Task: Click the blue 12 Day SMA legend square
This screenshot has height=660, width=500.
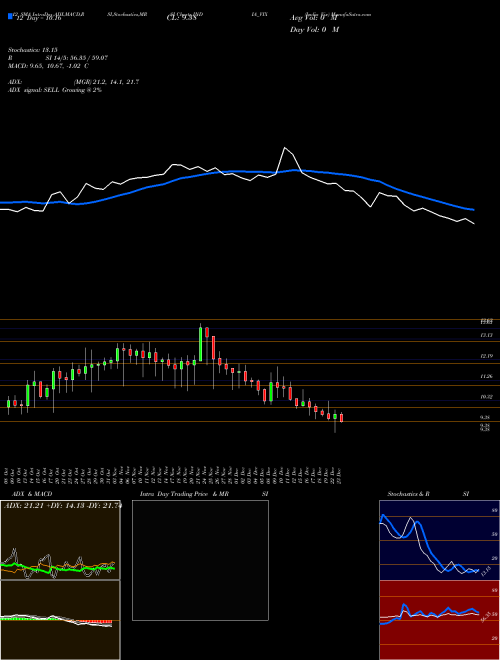Action: point(10,16)
